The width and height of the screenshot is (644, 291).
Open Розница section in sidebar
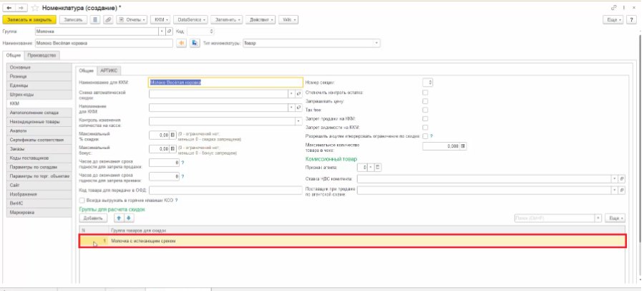click(x=39, y=76)
